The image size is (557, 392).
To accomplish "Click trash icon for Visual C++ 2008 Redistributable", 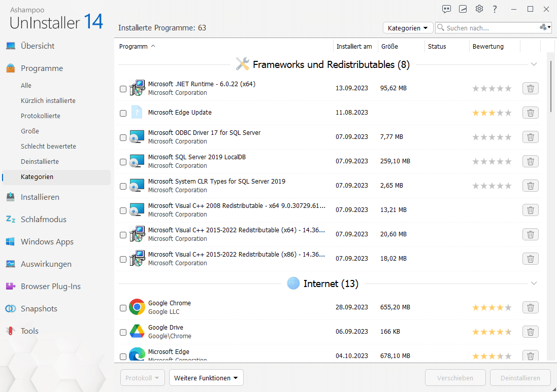I will click(531, 210).
